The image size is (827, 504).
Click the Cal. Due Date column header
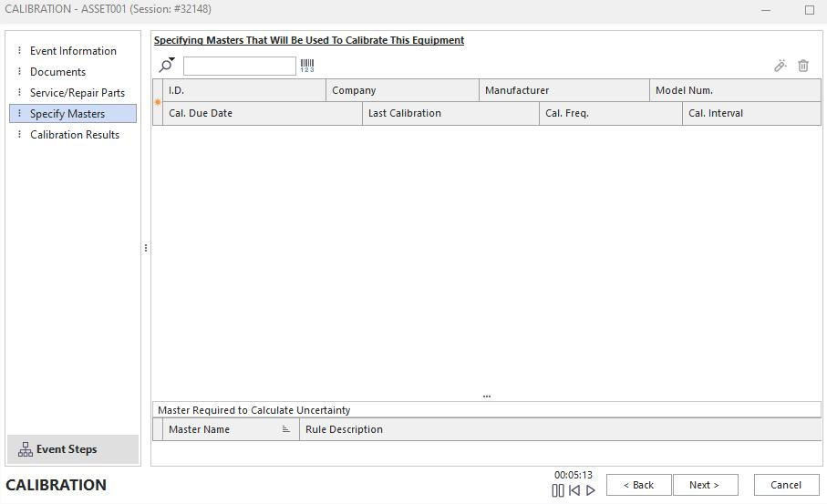point(262,113)
